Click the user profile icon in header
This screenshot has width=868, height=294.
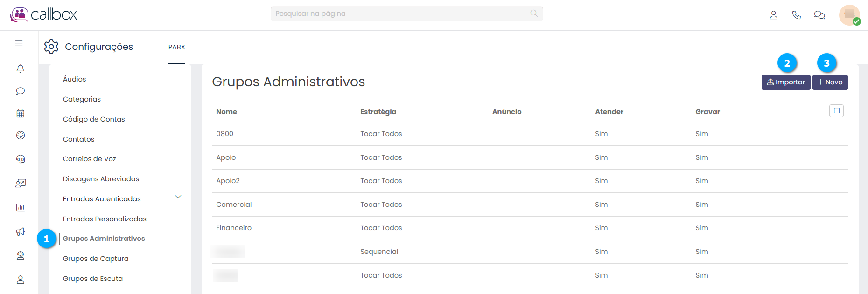(x=773, y=15)
